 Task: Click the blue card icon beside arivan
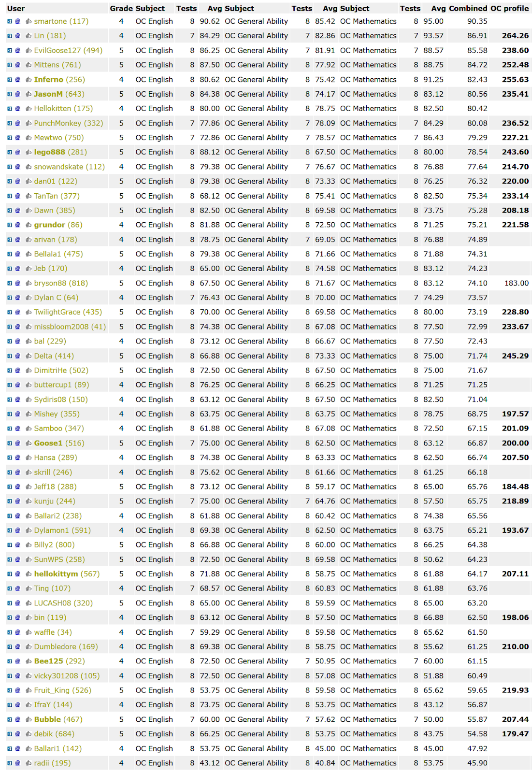(x=10, y=240)
